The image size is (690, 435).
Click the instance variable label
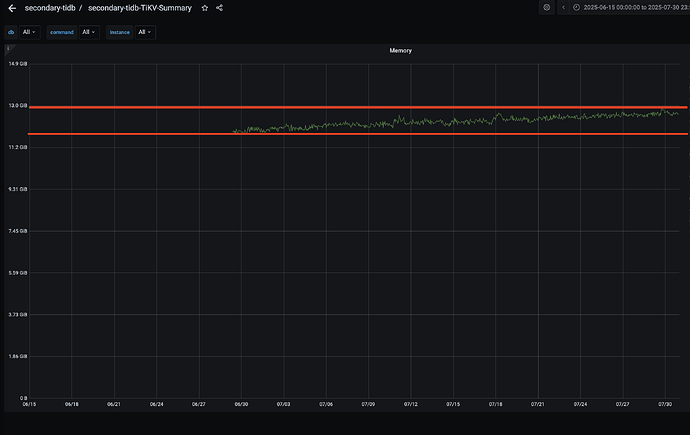click(120, 32)
